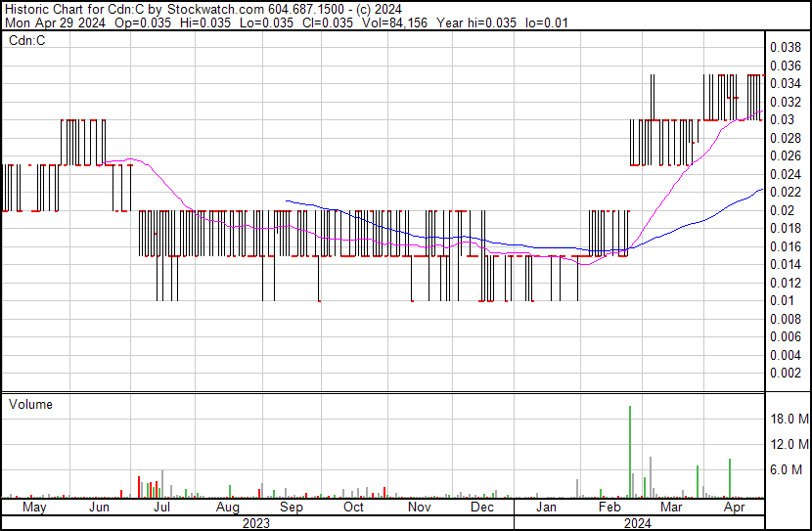Select the Aug month marker

pyautogui.click(x=227, y=508)
